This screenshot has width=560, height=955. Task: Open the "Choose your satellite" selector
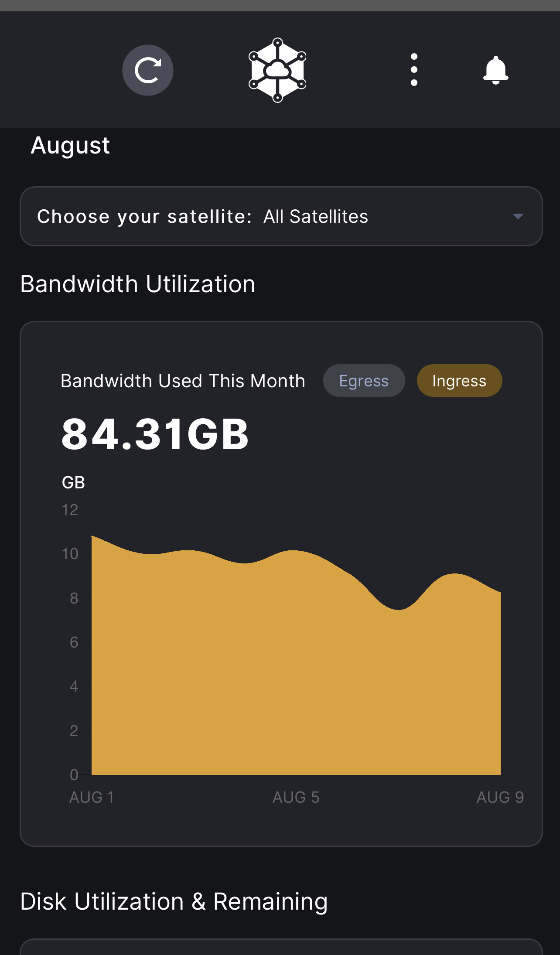[144, 216]
